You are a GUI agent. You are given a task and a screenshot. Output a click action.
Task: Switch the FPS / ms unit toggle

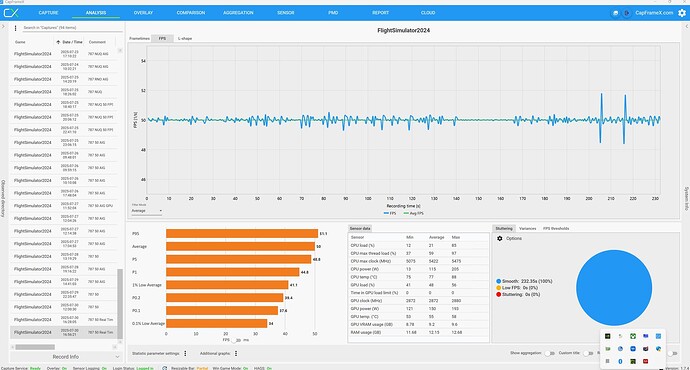237,340
